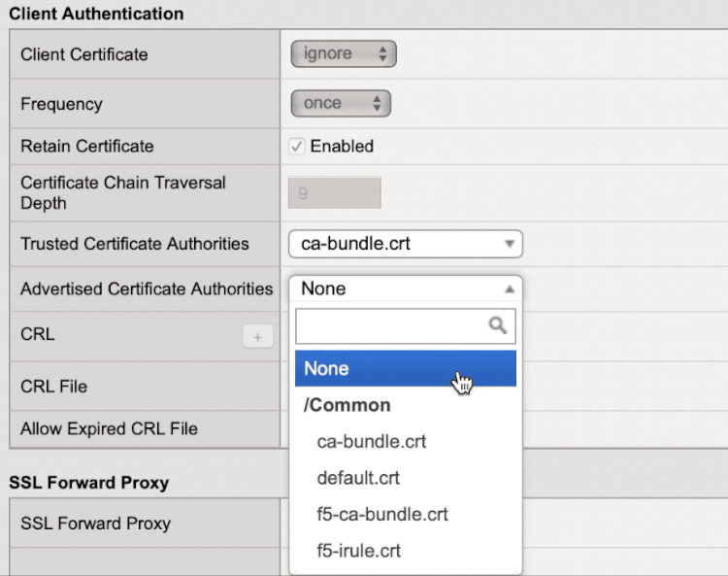The width and height of the screenshot is (728, 576).
Task: Click the Allow Expired CRL File label
Action: pos(109,428)
